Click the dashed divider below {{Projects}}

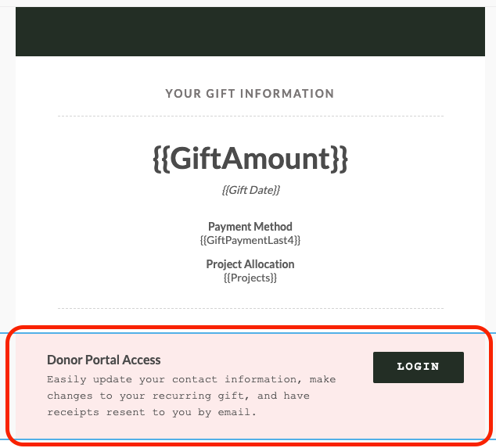click(250, 308)
